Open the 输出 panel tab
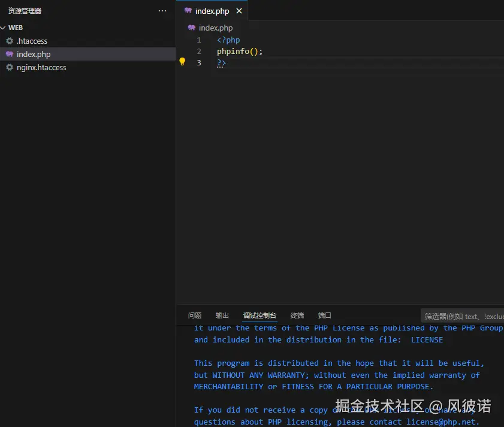Viewport: 504px width, 427px height. click(222, 315)
